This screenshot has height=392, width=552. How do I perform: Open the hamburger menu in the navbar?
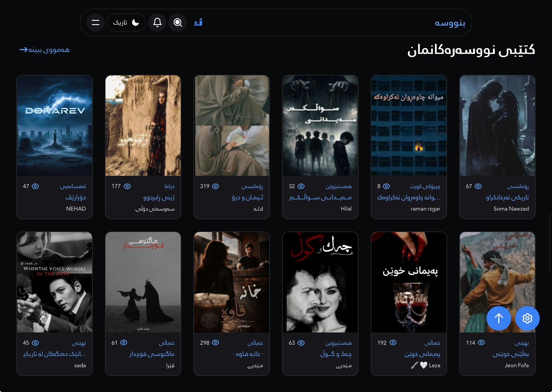click(x=95, y=22)
